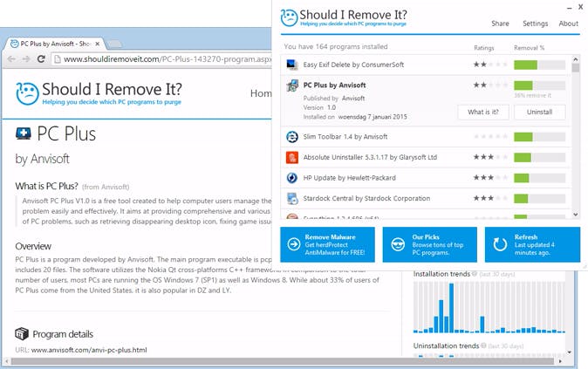Click the Slim Toolbar program icon
Viewport: 588px width, 369px height.
pos(292,137)
